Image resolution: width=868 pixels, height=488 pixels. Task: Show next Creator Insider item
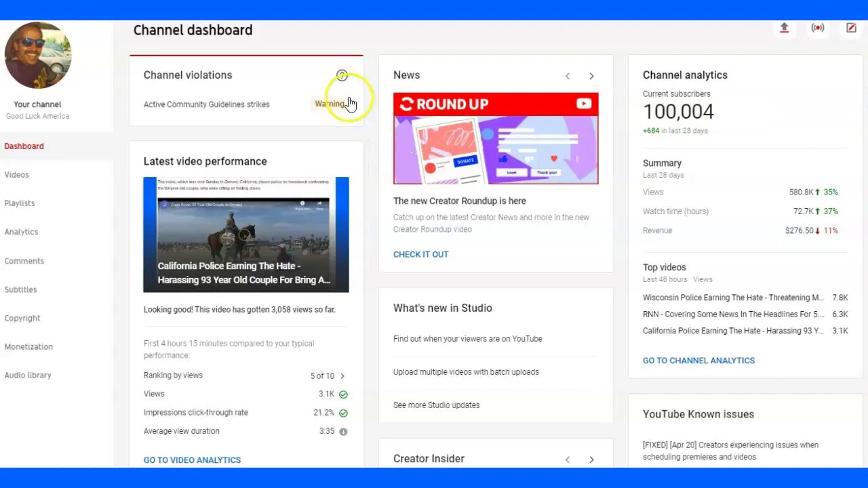(591, 460)
